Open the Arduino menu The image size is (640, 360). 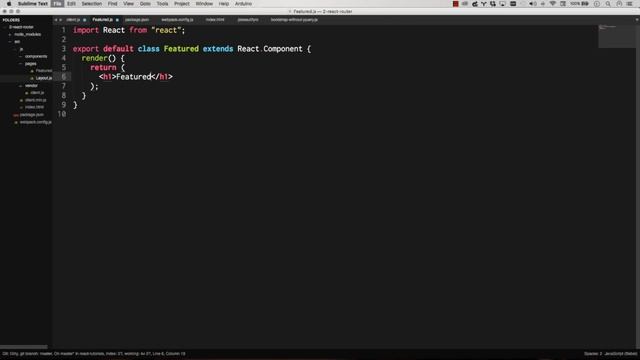[x=243, y=4]
